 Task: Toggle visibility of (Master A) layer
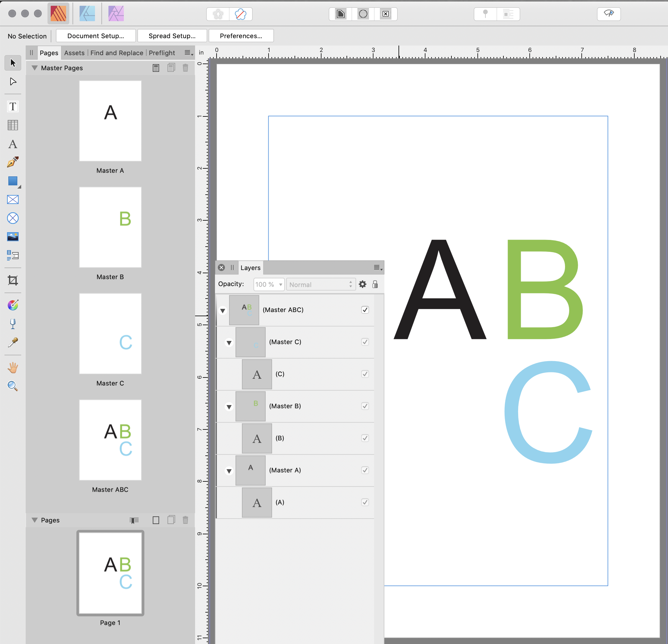[365, 470]
